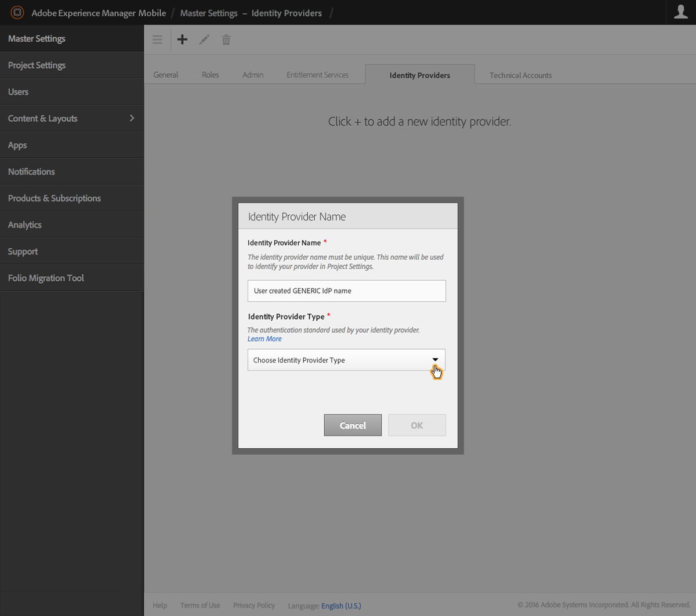
Task: Open Master Settings in sidebar
Action: coord(72,38)
